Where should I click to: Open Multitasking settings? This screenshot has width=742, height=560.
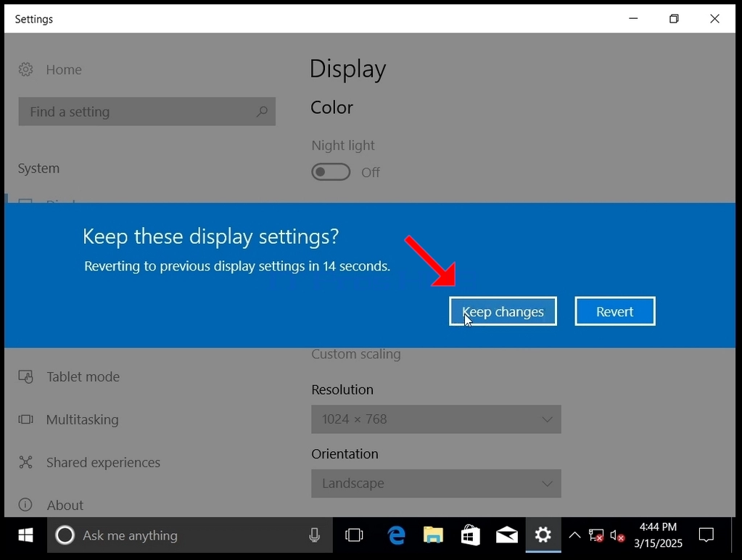(83, 419)
